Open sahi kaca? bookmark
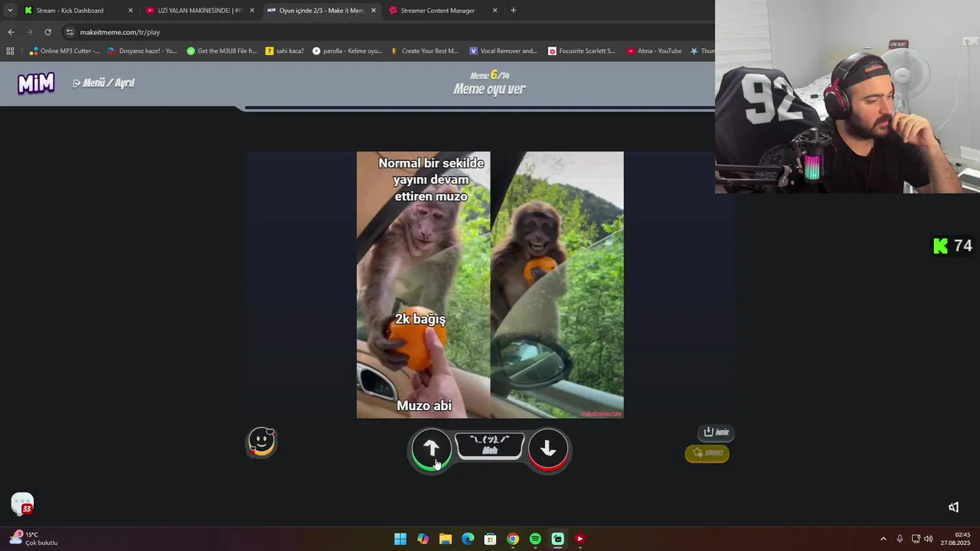980x551 pixels. click(285, 51)
